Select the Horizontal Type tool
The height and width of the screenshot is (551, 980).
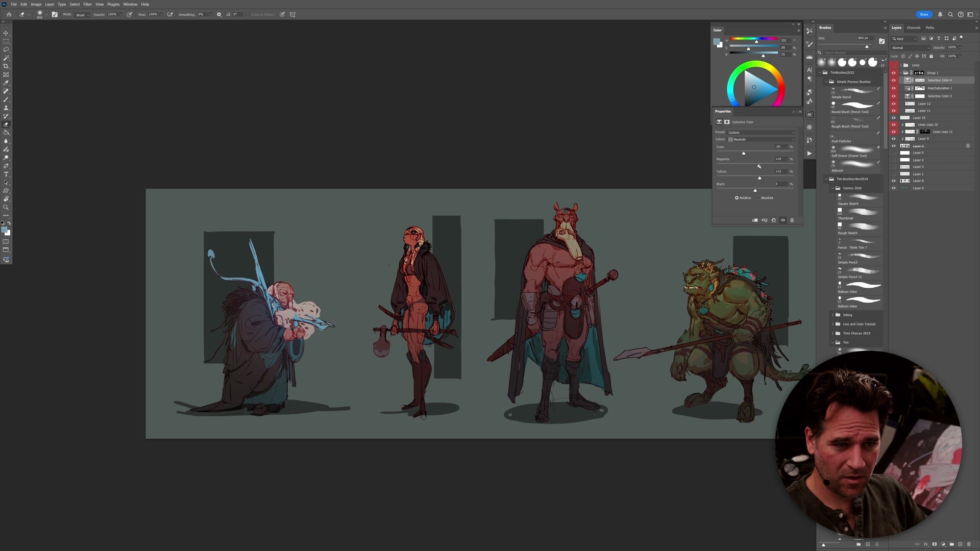pos(6,174)
